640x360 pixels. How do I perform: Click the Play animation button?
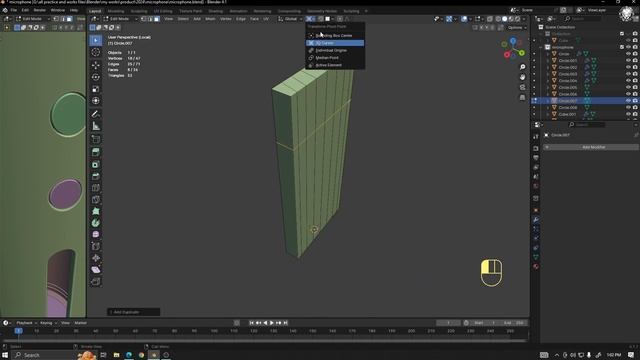272,323
